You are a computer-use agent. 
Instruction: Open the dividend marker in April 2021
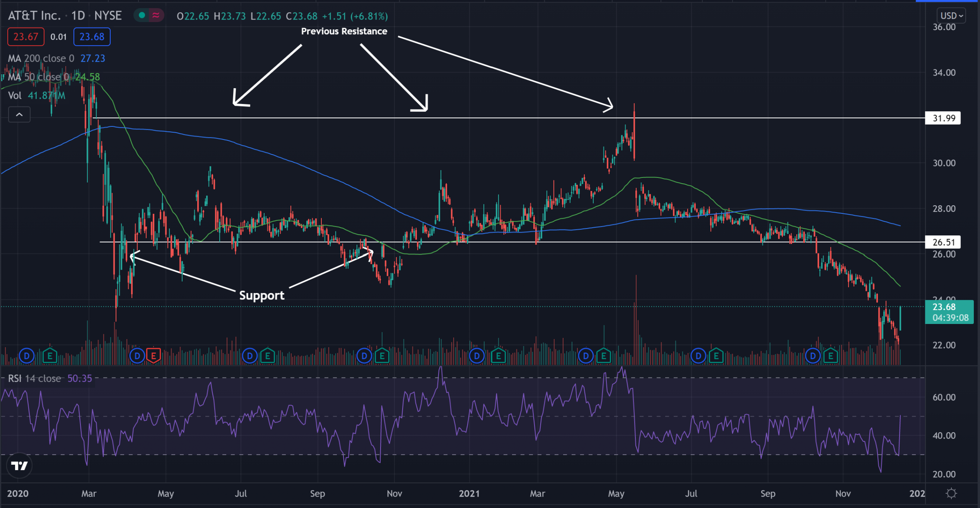586,356
